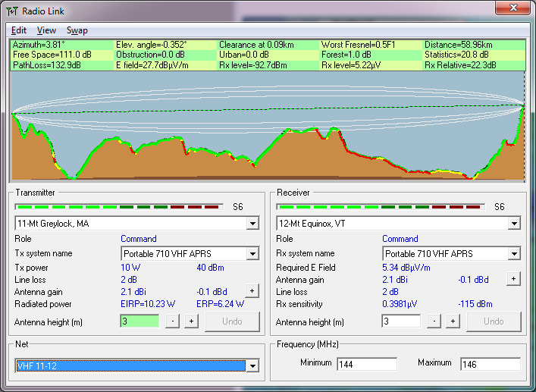The width and height of the screenshot is (536, 392).
Task: Click the ERP=6.24 W value
Action: (221, 304)
